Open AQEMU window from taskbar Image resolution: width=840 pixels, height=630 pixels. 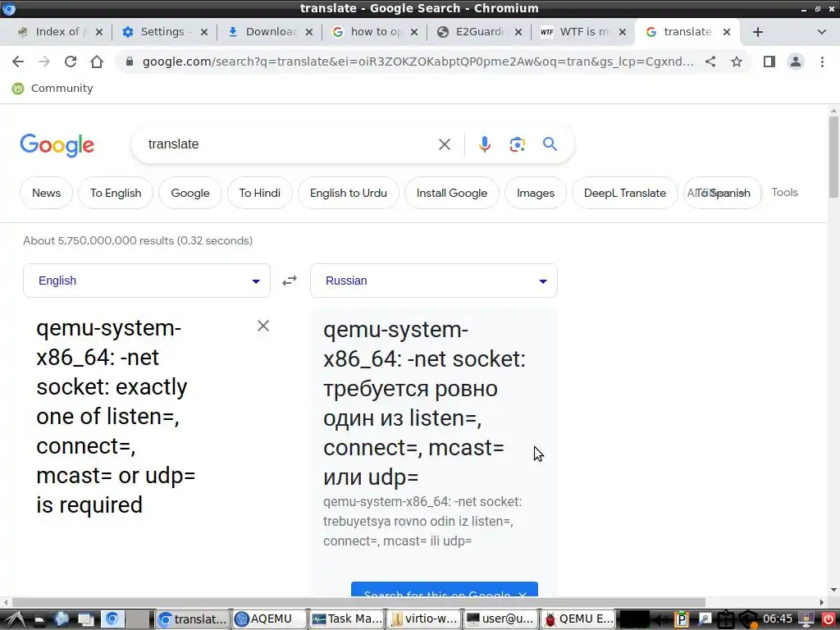click(x=269, y=619)
